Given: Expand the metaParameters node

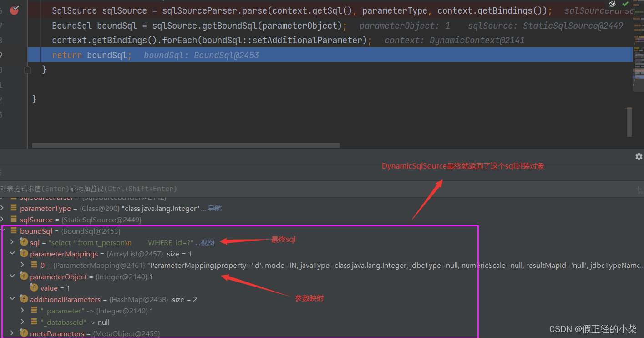Looking at the screenshot, I should (x=12, y=333).
